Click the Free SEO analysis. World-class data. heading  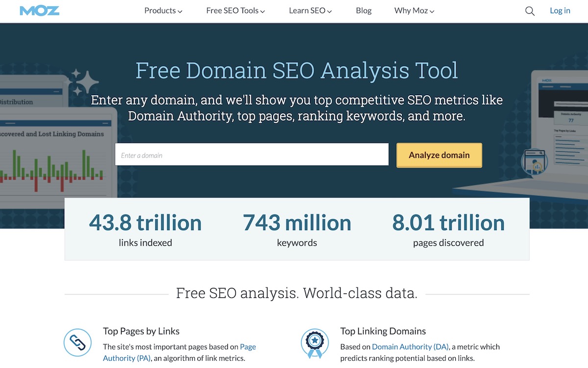(x=297, y=293)
